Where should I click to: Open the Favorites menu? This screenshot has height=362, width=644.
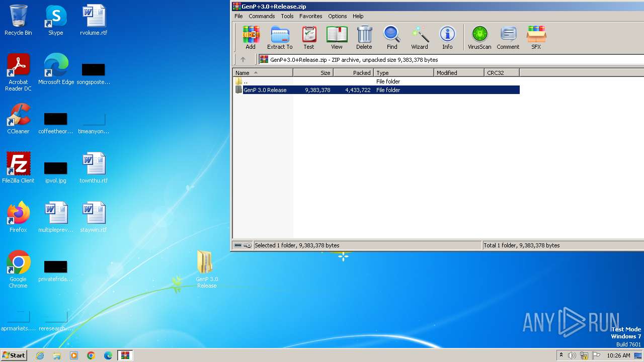tap(311, 16)
